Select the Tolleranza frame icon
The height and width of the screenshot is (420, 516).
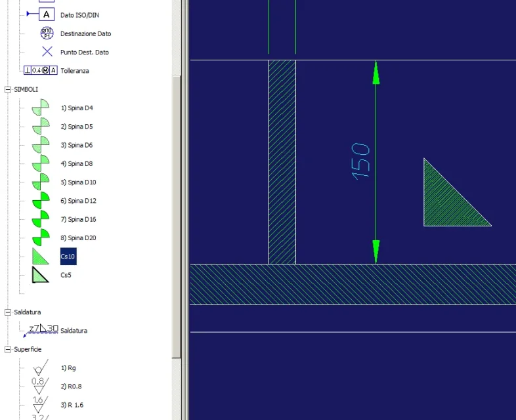(x=41, y=70)
